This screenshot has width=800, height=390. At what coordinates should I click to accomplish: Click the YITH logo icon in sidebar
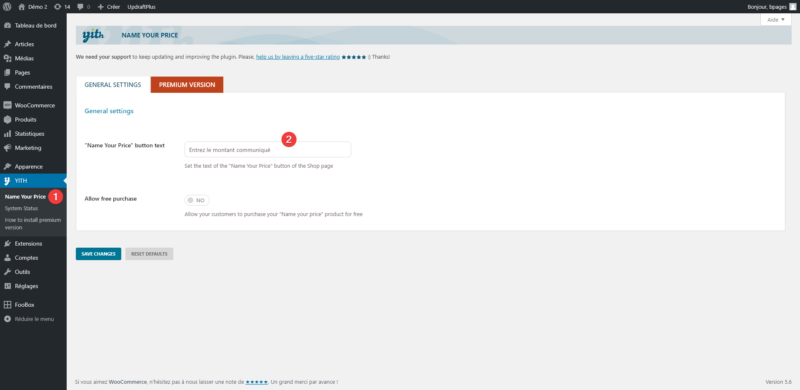(7, 181)
